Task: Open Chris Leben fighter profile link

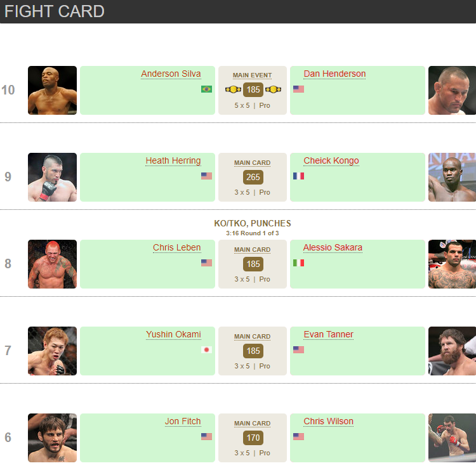Action: coord(176,248)
